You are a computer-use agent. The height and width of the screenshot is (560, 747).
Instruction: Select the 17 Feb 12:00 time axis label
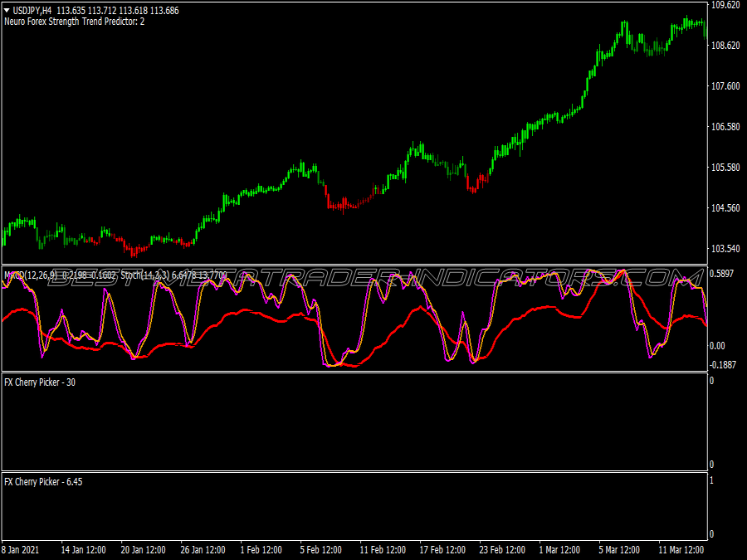click(x=442, y=549)
